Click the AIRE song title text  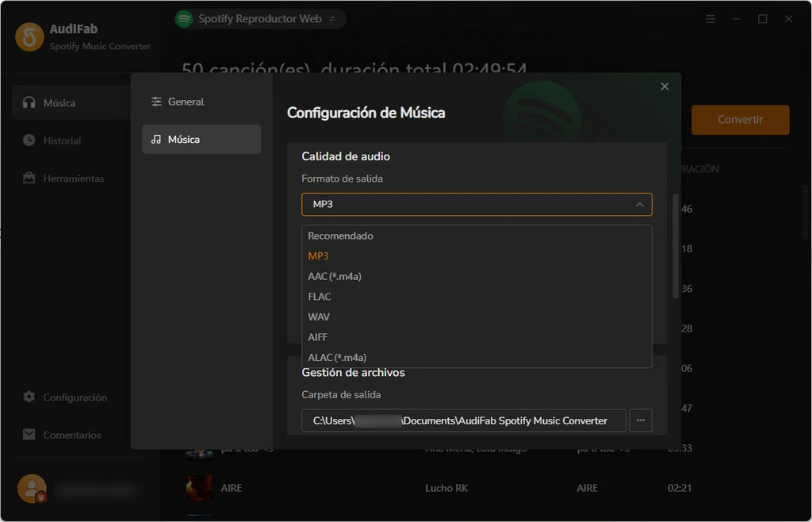232,488
